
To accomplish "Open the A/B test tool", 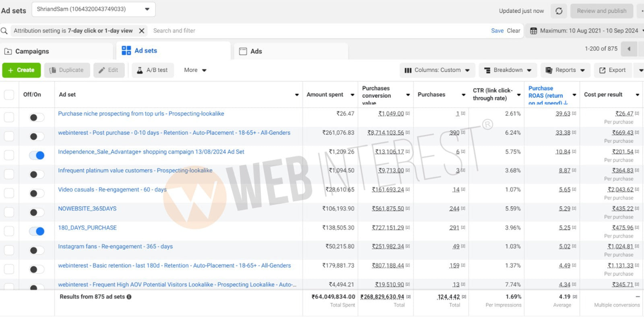I will (x=152, y=70).
